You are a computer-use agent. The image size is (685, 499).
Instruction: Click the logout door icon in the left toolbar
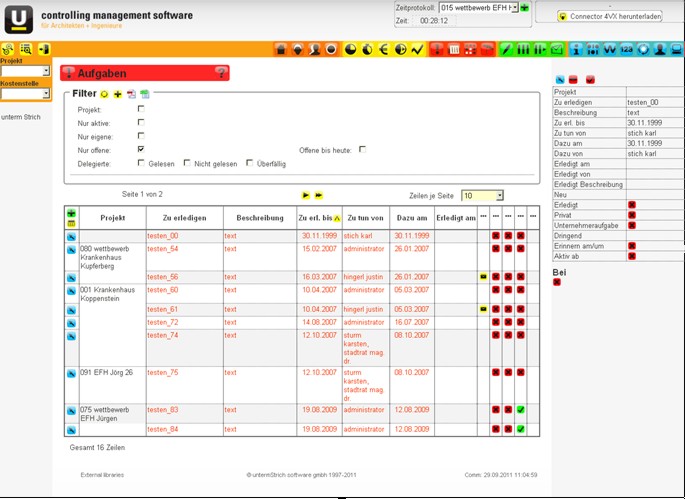point(44,49)
